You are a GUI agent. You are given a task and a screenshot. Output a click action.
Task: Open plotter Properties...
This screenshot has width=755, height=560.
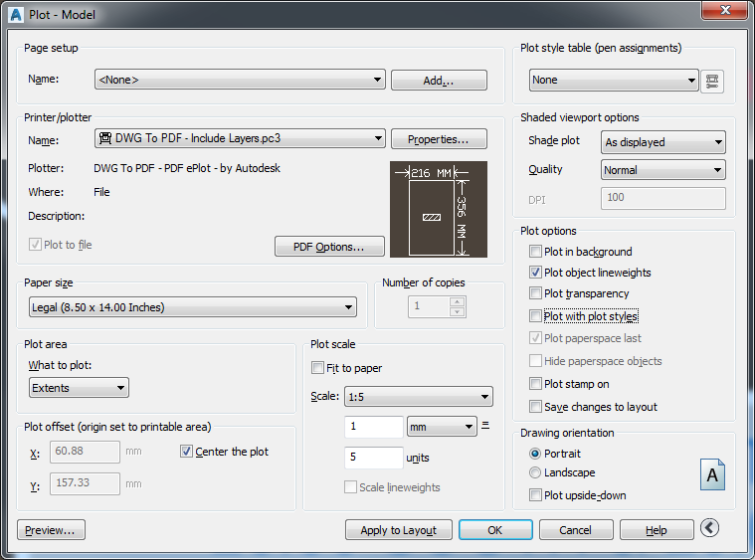439,139
